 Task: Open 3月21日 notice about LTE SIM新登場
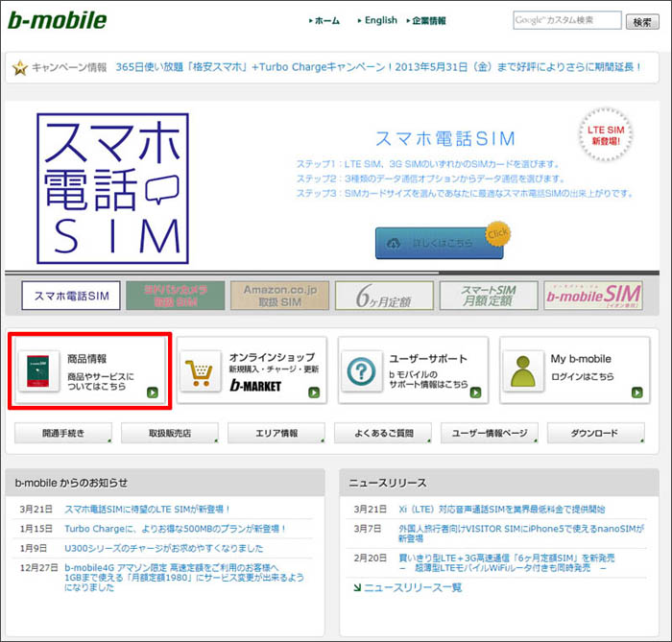[x=148, y=510]
